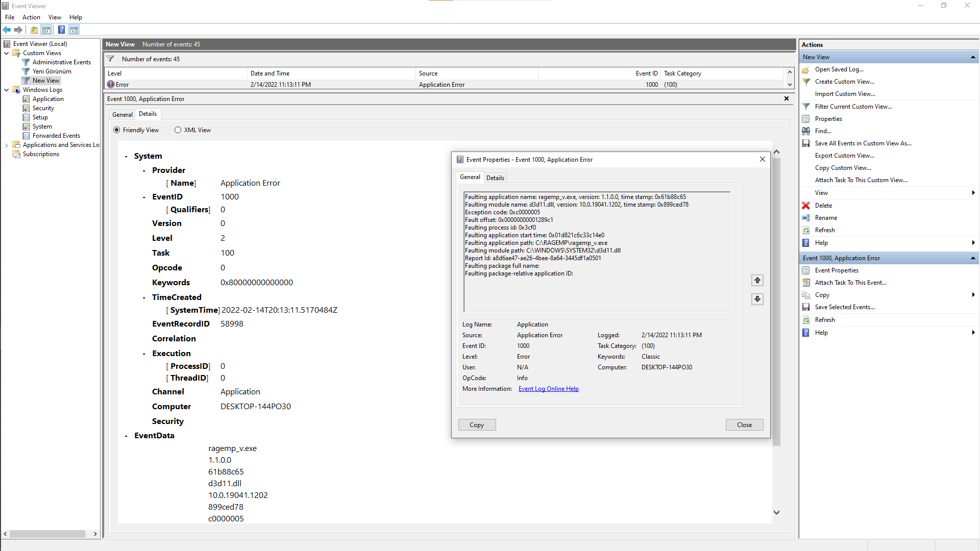Collapse the TimeCreated node in details

[144, 297]
